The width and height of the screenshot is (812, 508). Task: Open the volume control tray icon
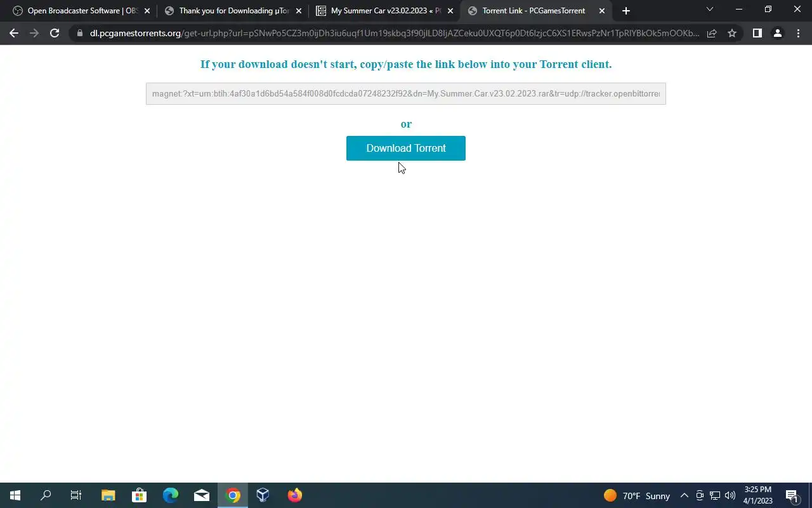point(730,496)
